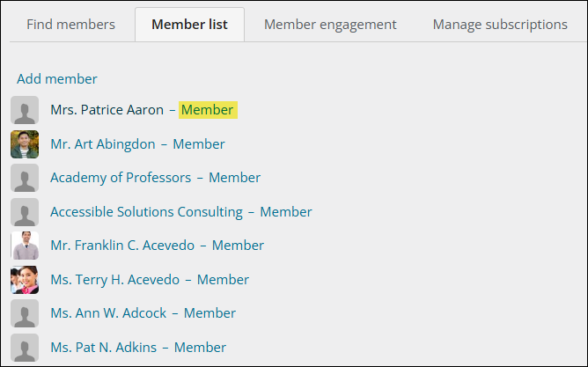The height and width of the screenshot is (367, 588).
Task: Open Ms. Pat N. Adkins' name link
Action: (103, 348)
